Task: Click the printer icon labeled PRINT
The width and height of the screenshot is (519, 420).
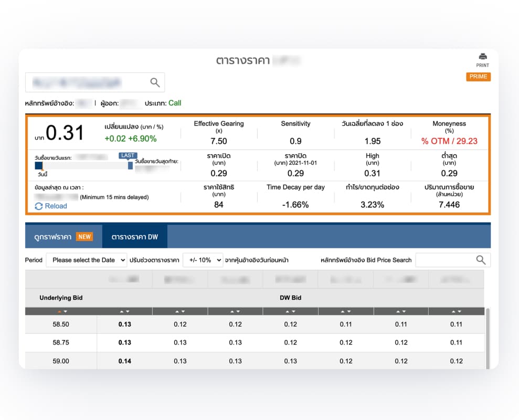Action: [x=482, y=57]
